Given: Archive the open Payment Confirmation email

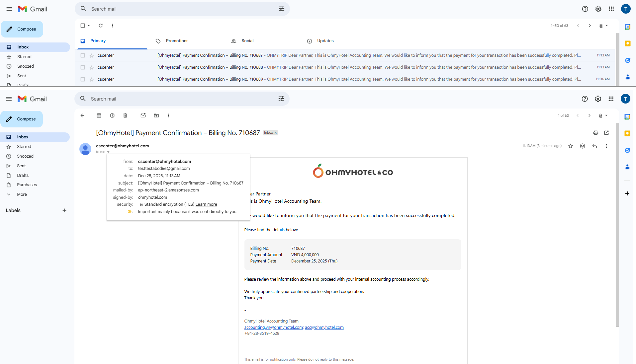Looking at the screenshot, I should coord(99,115).
